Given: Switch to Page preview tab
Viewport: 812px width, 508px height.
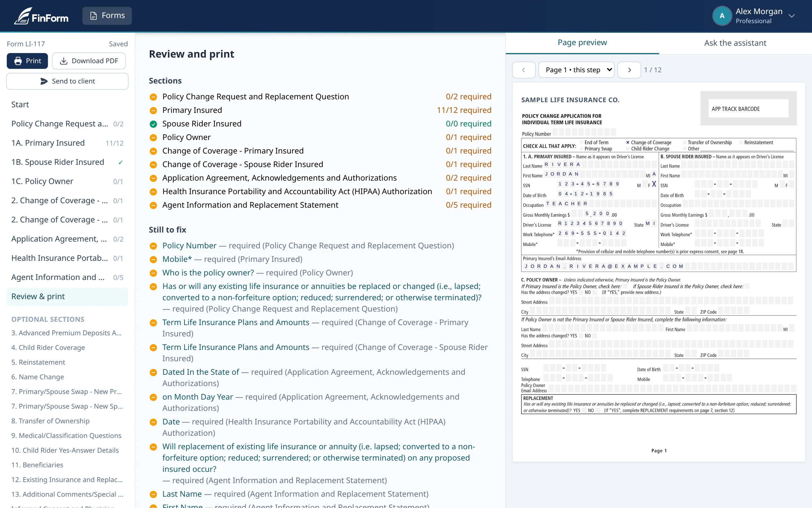Looking at the screenshot, I should pyautogui.click(x=582, y=43).
